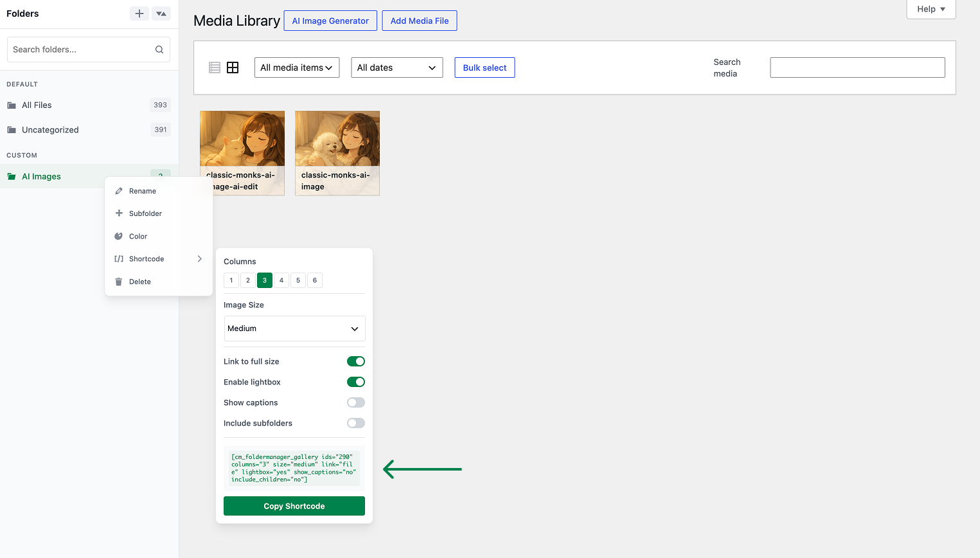Click the search magnifier icon in folder search
This screenshot has width=980, height=558.
point(159,50)
